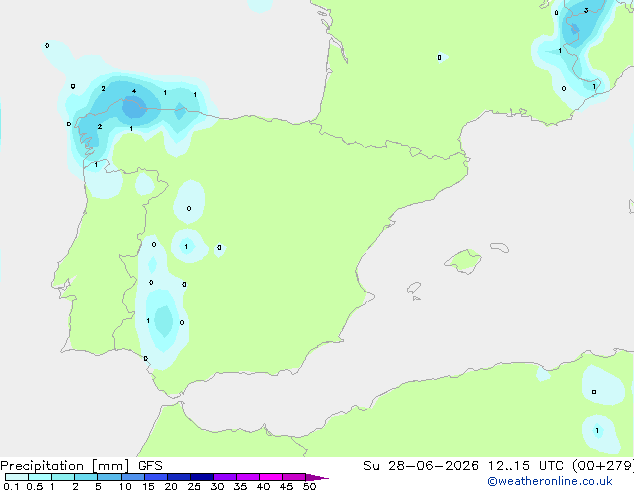
Task: Select the lightest 0.1–0.5 mm legend swatch
Action: [x=17, y=477]
